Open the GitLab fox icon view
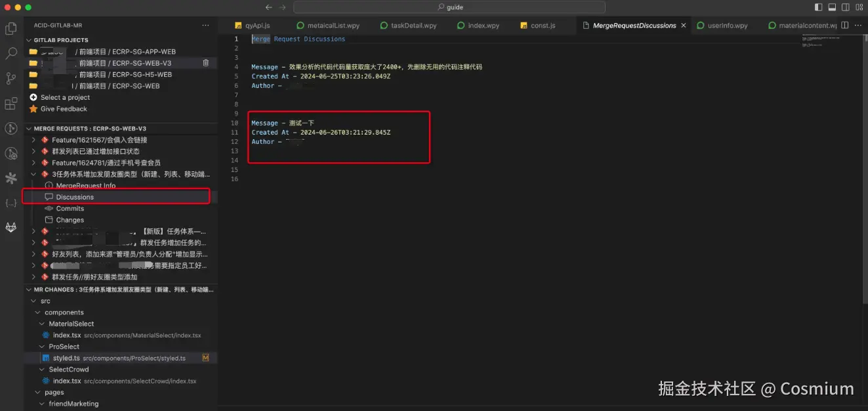Viewport: 868px width, 411px height. pyautogui.click(x=10, y=227)
